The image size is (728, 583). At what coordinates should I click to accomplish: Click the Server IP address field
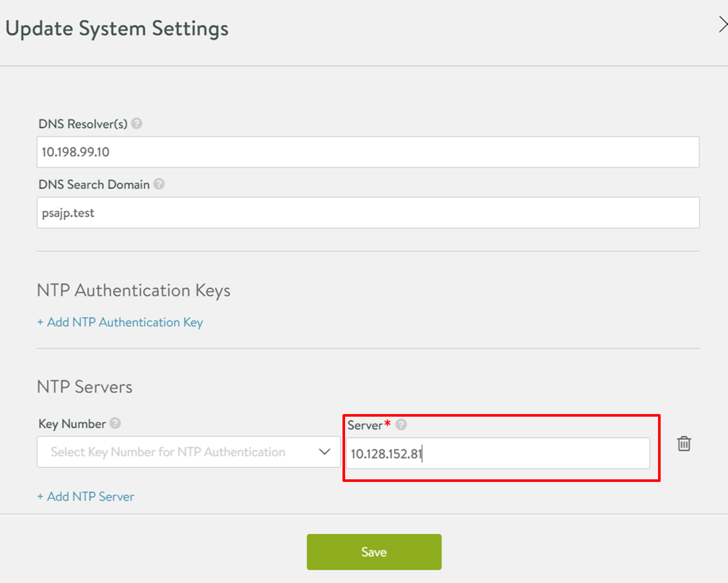click(497, 453)
